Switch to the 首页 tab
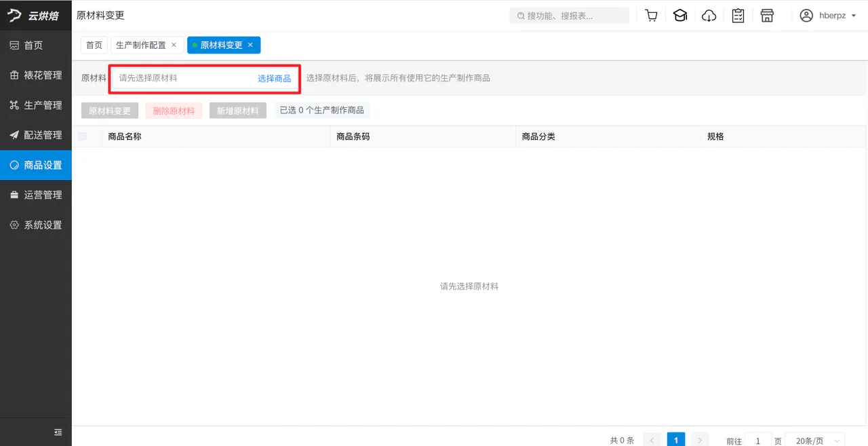 pos(94,45)
